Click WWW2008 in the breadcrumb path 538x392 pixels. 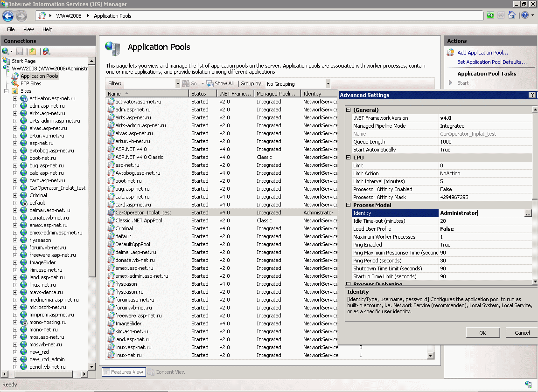[69, 16]
